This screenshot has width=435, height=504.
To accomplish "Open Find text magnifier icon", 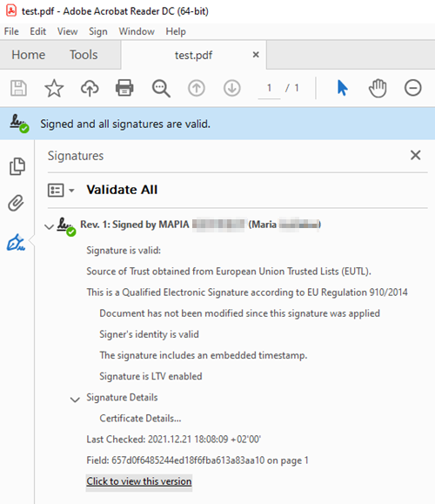I will pos(161,89).
